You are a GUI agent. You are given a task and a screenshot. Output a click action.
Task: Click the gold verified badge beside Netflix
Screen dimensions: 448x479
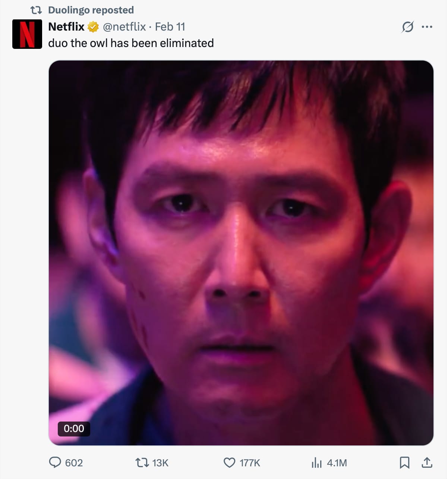click(x=93, y=27)
